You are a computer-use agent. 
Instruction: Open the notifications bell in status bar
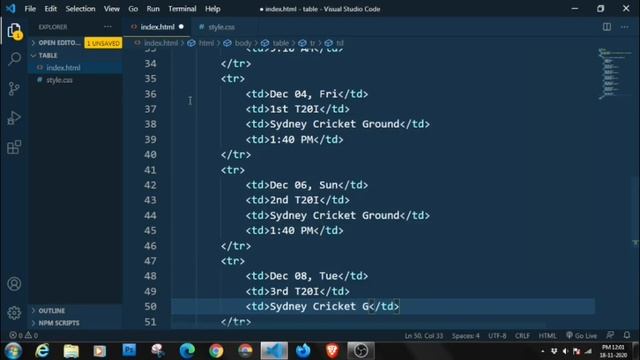(627, 335)
